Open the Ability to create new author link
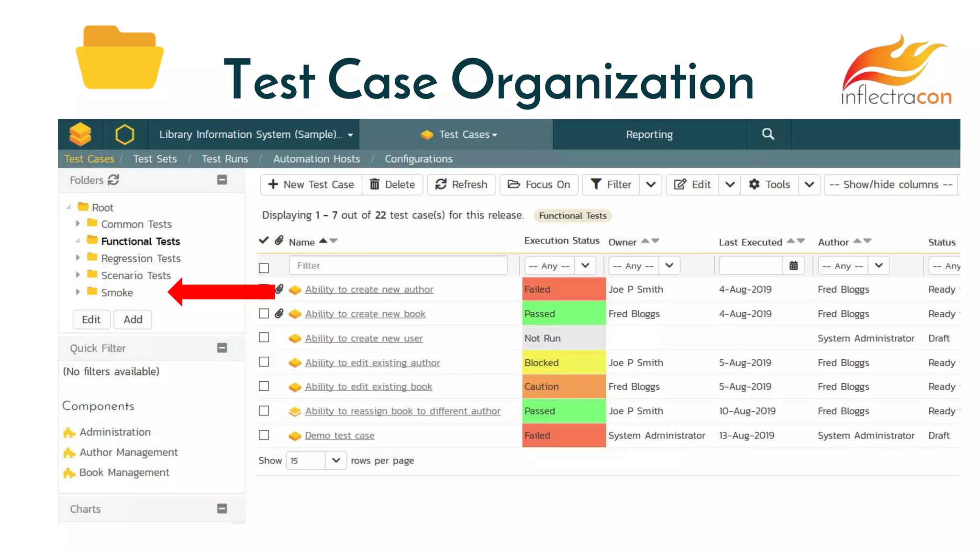This screenshot has width=980, height=551. (369, 289)
